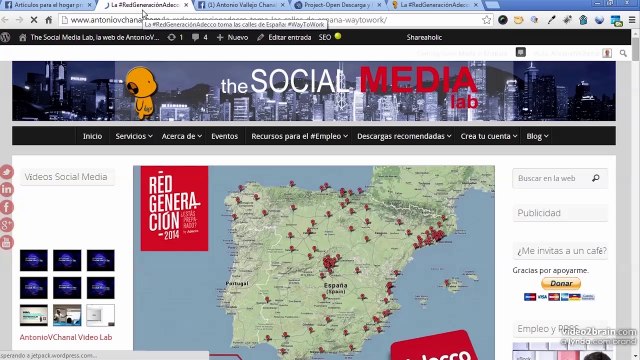This screenshot has width=640, height=360.
Task: Open the AntonioVChanal Video Lab link
Action: pyautogui.click(x=66, y=337)
